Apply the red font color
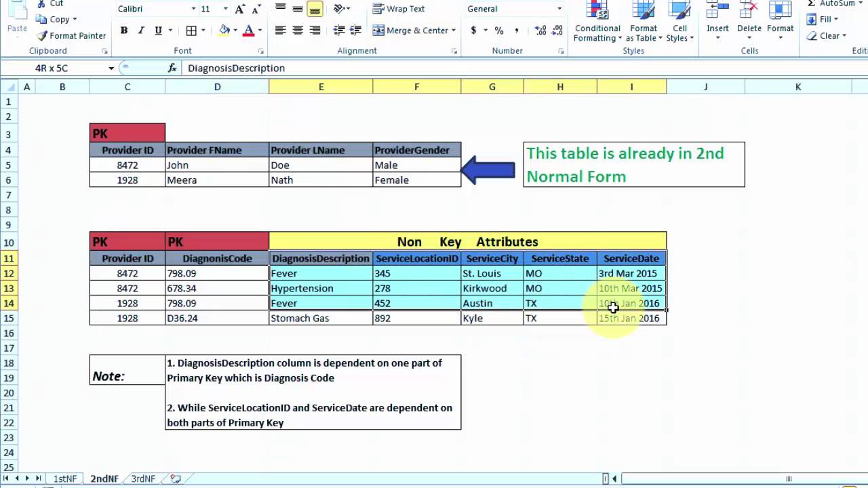This screenshot has height=488, width=868. [x=248, y=30]
